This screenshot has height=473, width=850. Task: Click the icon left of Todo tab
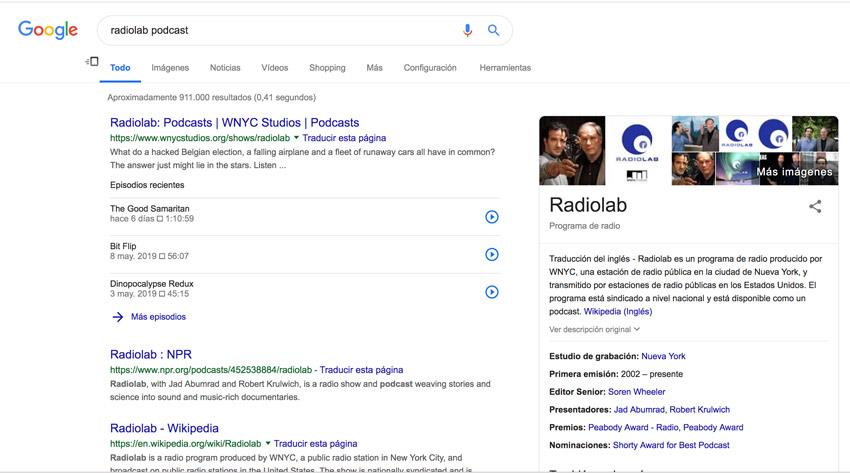point(92,61)
